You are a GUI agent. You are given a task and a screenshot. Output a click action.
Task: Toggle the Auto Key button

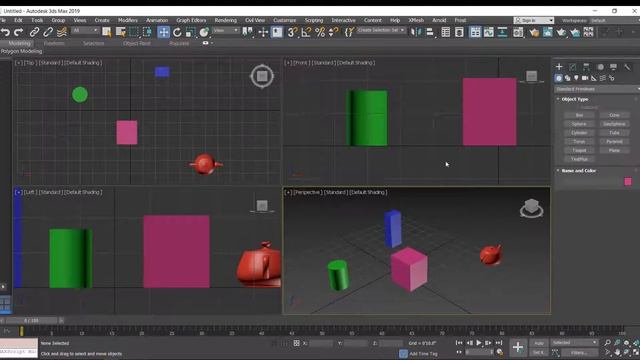click(x=539, y=343)
